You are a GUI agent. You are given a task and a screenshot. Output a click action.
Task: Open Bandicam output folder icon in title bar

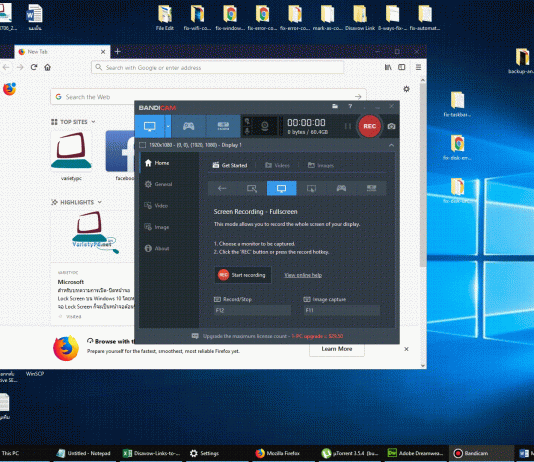pyautogui.click(x=335, y=107)
